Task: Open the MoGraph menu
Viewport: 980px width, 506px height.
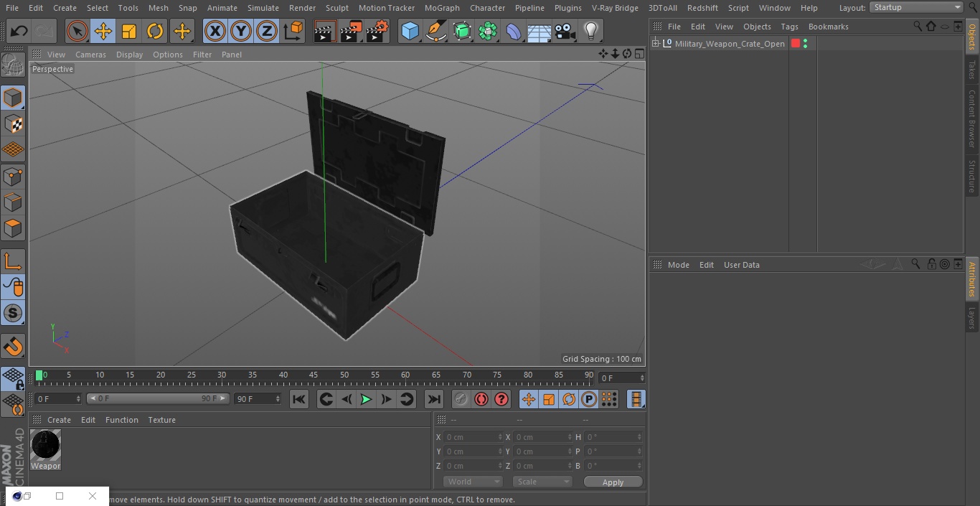Action: tap(442, 8)
